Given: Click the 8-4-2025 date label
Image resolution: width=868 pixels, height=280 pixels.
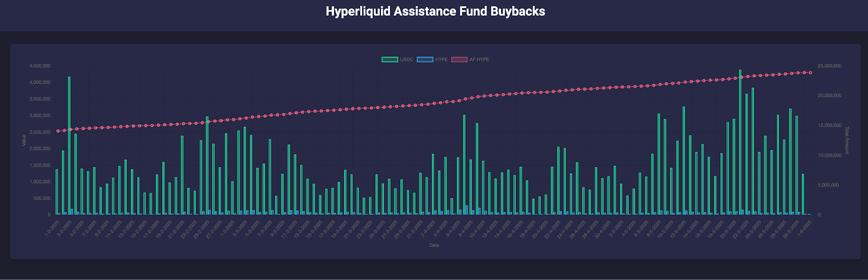Looking at the screenshot, I should coord(465,228).
